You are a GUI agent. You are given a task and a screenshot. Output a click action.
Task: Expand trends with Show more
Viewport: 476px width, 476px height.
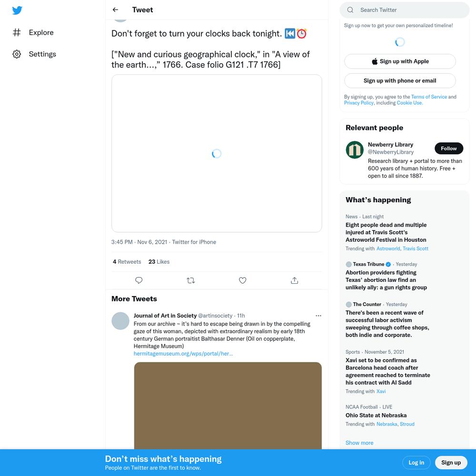(x=359, y=443)
